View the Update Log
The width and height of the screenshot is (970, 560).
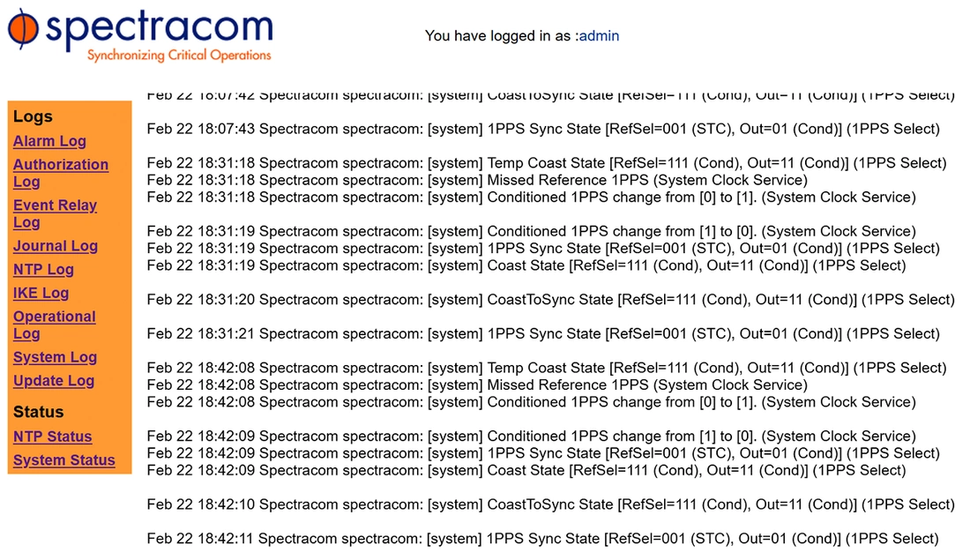click(x=54, y=381)
